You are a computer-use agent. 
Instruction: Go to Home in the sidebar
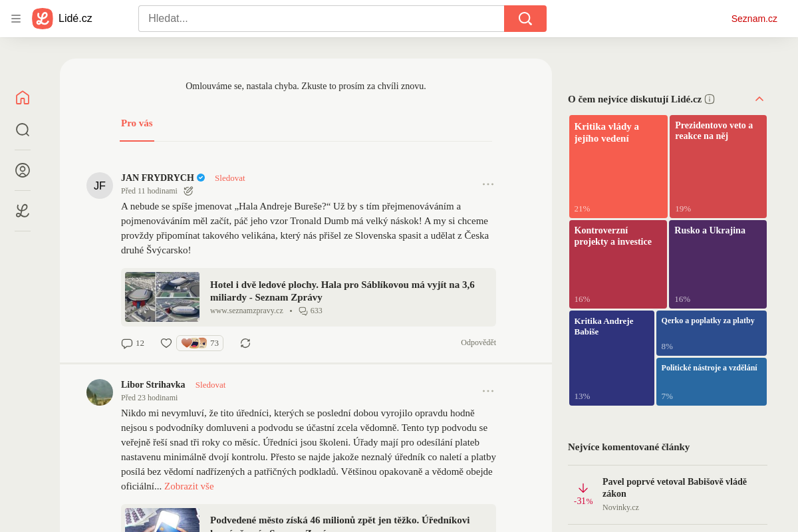[23, 98]
